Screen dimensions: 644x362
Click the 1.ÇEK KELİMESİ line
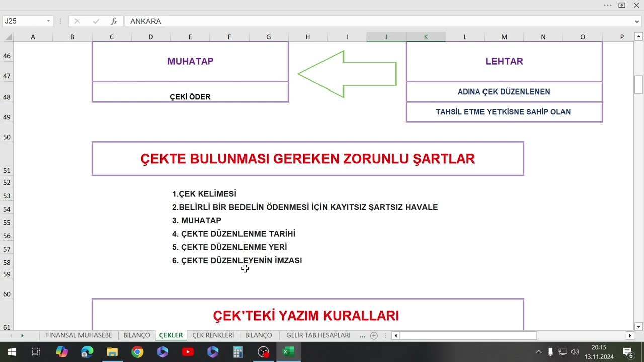pyautogui.click(x=204, y=194)
